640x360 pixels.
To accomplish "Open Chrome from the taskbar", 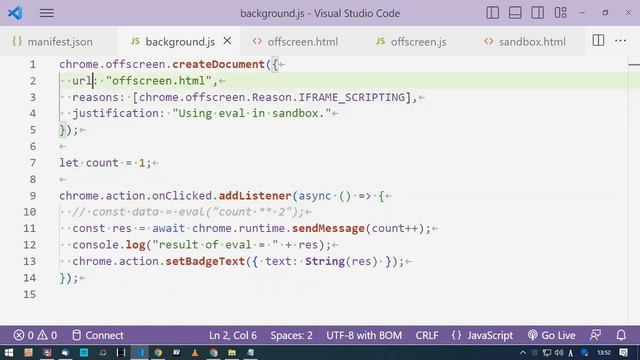I will tap(158, 353).
